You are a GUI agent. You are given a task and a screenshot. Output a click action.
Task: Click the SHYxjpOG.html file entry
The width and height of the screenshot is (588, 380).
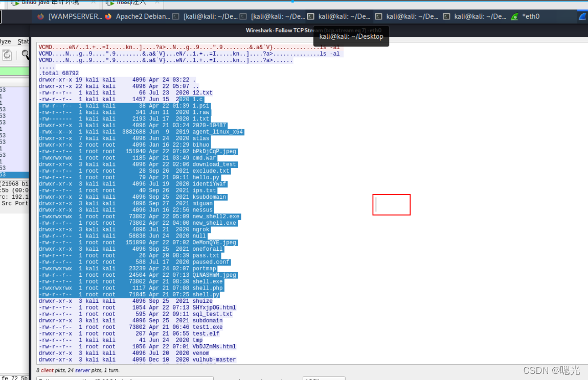coord(215,307)
